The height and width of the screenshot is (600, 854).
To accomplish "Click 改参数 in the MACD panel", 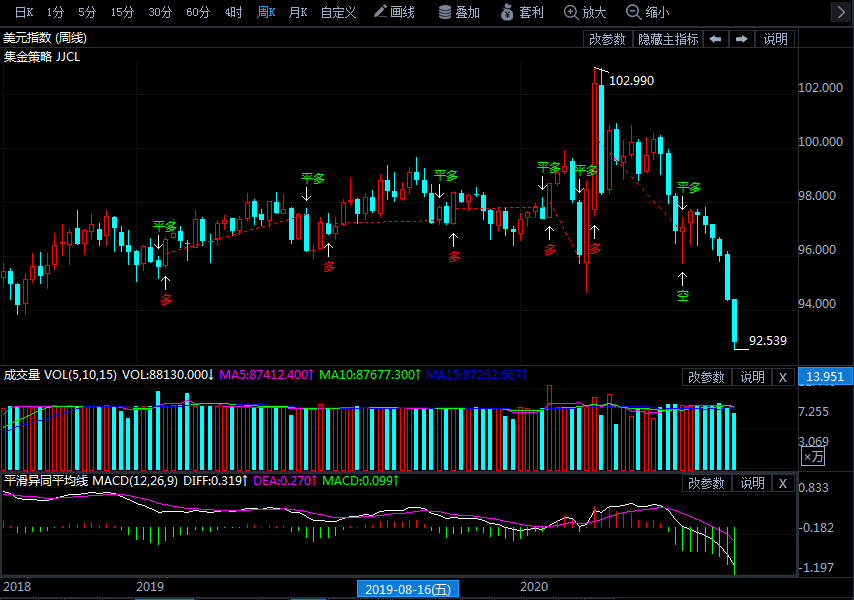I will point(706,483).
